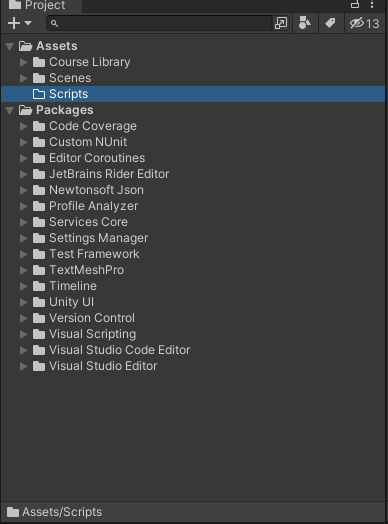
Task: Select the TextMeshPro package
Action: (x=87, y=270)
